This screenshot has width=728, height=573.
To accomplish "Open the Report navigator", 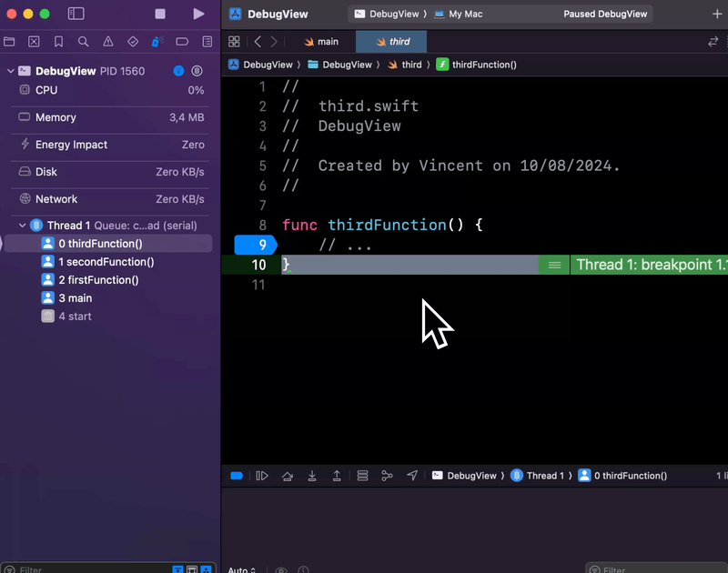I will tap(207, 42).
